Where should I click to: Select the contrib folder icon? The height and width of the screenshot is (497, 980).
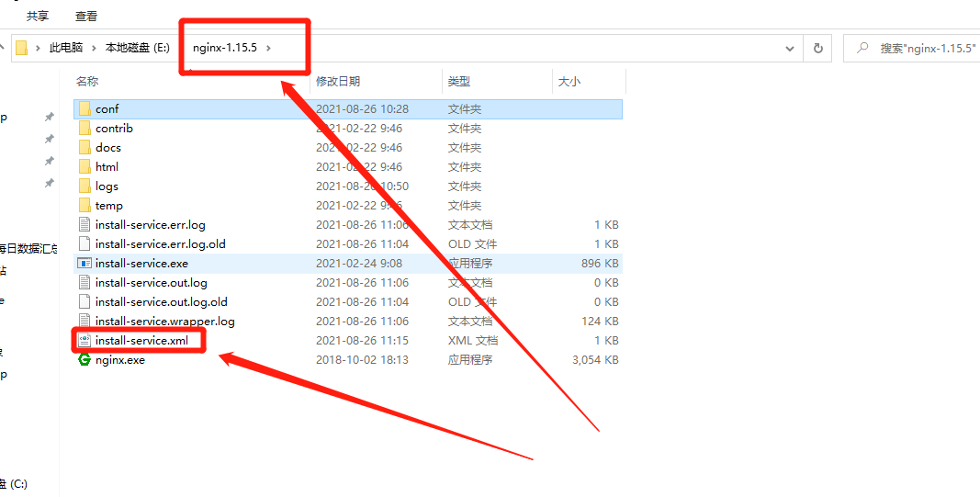tap(85, 129)
